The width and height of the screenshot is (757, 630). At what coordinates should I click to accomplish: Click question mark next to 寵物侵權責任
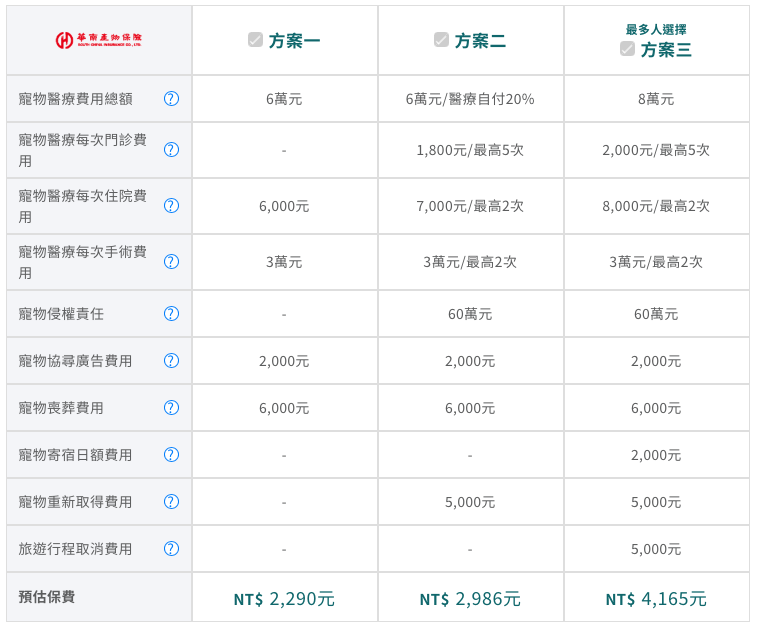(171, 314)
